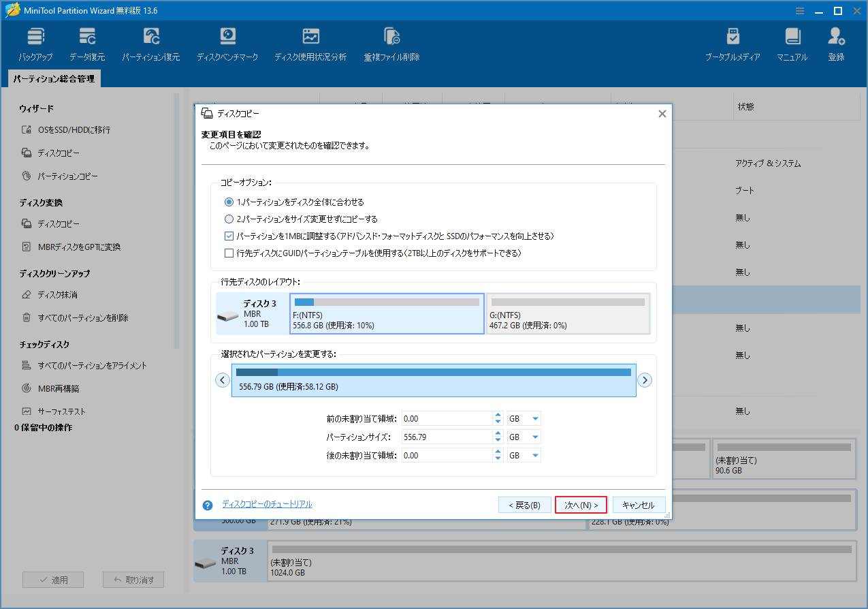The image size is (868, 609).
Task: Select option 1 パーティションをディスク全体に合わせる
Action: tap(229, 202)
